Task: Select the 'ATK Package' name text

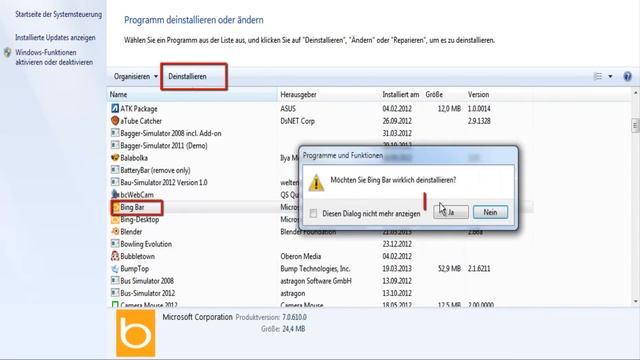Action: coord(139,109)
